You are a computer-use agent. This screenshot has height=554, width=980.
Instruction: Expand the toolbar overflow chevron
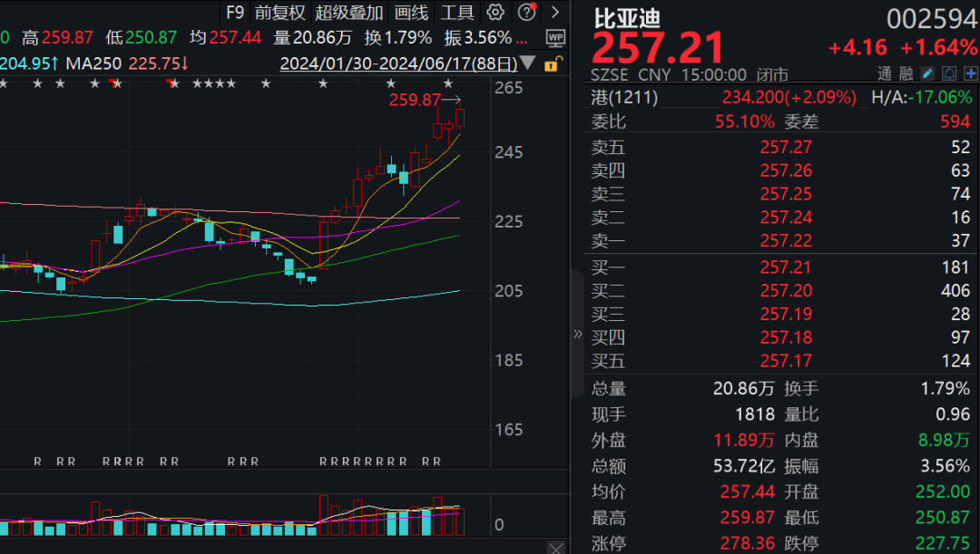tap(554, 12)
